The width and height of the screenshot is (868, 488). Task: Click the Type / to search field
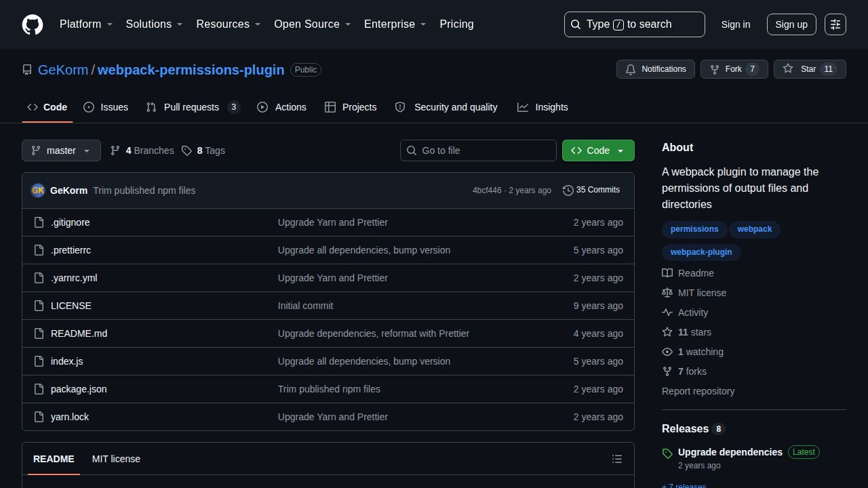(x=635, y=24)
